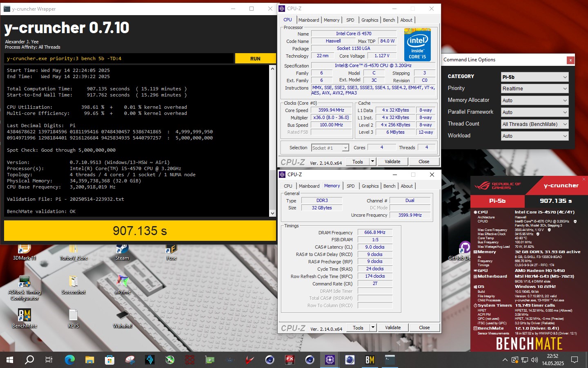Click the DRAM Frequency value 666.8 MHz

tap(375, 232)
